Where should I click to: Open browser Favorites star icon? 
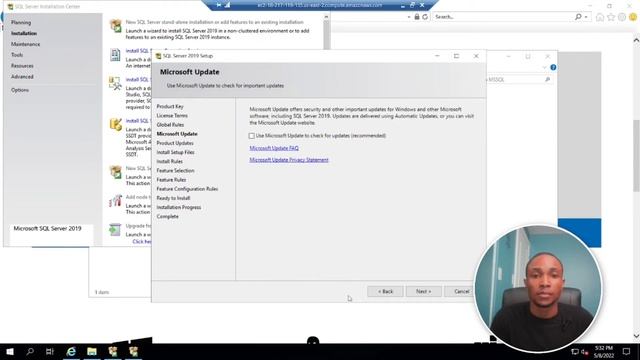point(611,17)
